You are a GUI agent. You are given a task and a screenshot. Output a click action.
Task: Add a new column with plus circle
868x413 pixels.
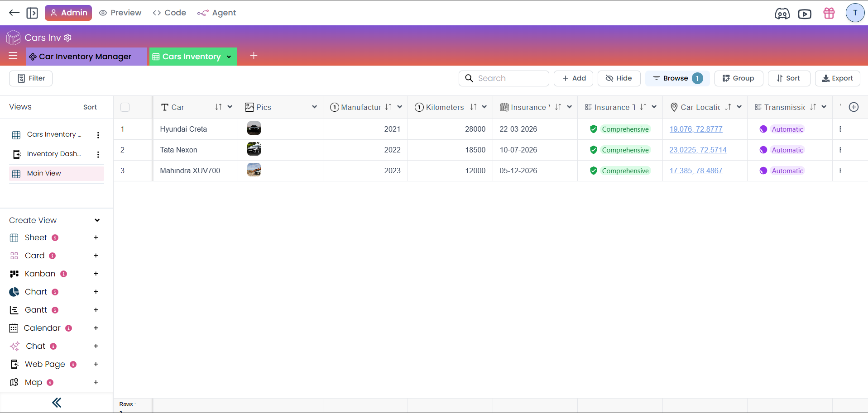click(854, 107)
